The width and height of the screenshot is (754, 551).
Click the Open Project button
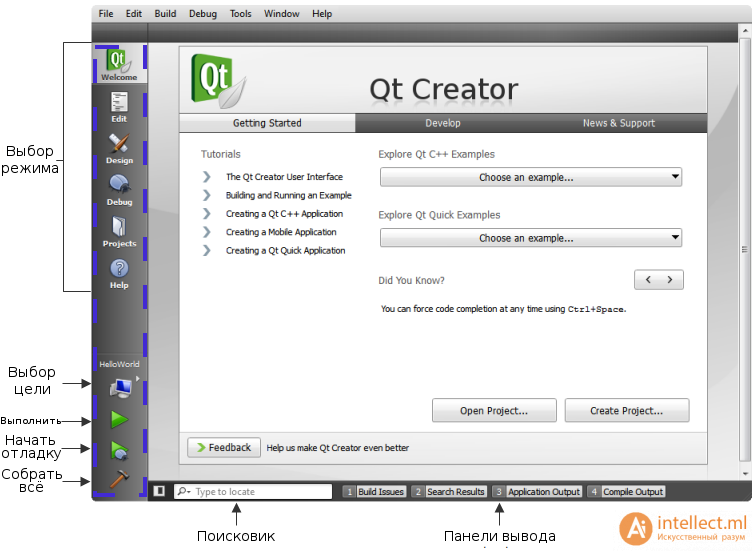click(x=494, y=411)
